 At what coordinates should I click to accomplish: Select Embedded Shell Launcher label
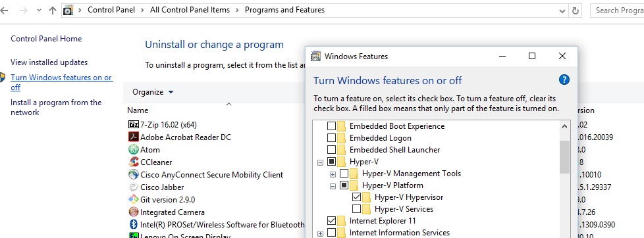pos(394,150)
